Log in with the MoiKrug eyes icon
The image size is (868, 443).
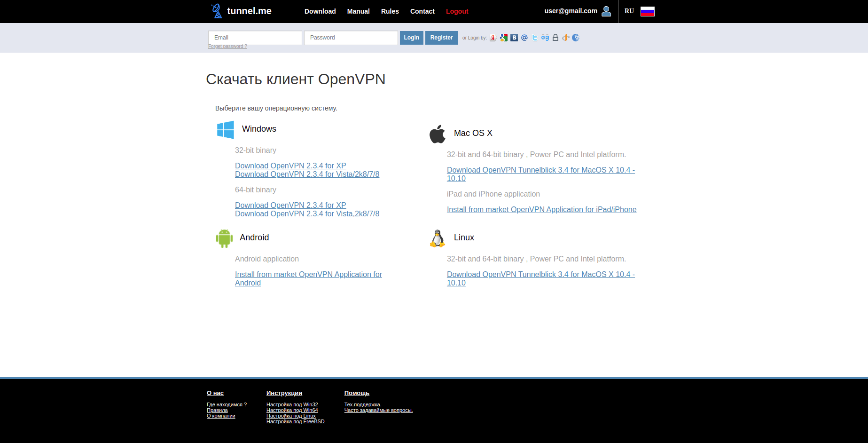click(x=545, y=38)
